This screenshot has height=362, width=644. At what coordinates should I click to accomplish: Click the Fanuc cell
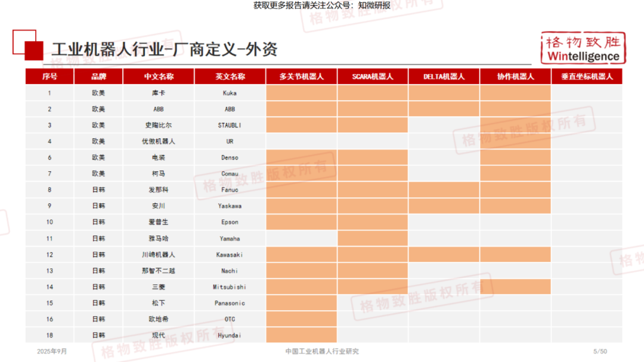coord(230,190)
